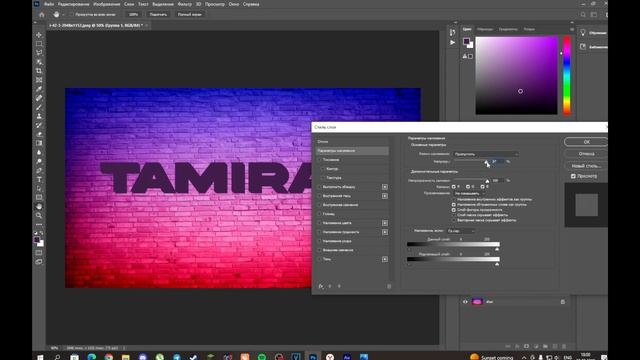The height and width of the screenshot is (360, 640).
Task: Select the Eraser tool
Action: pos(39,134)
